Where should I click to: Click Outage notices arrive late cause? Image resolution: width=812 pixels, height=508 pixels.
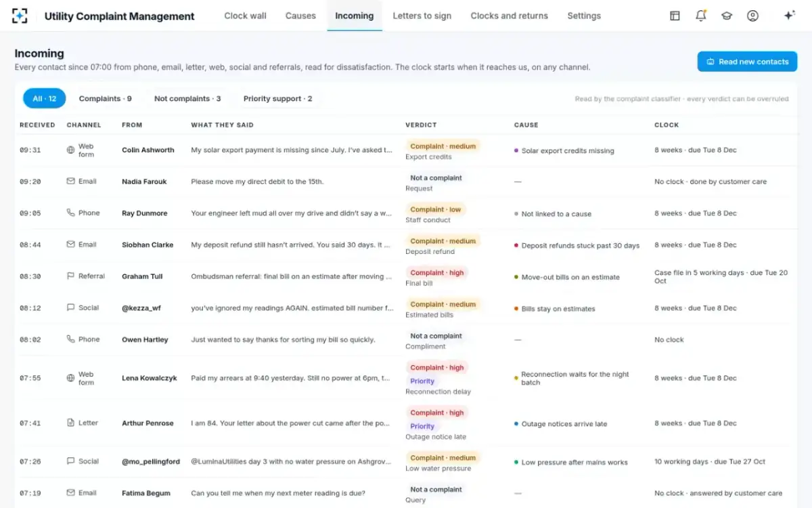coord(560,423)
